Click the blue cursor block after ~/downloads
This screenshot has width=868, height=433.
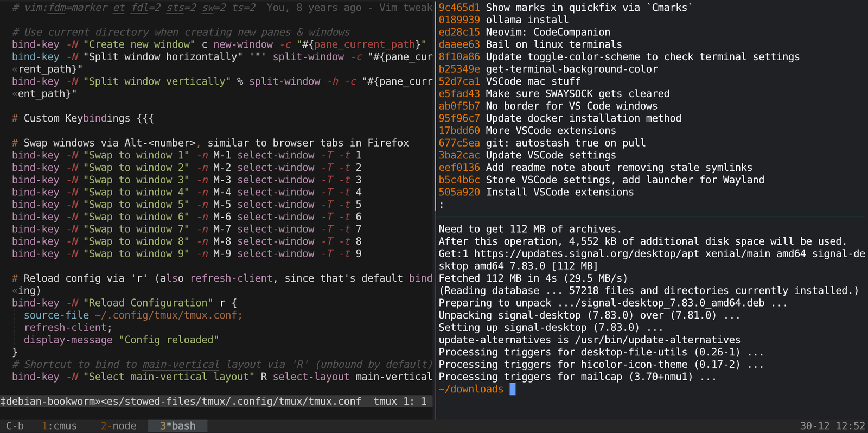[513, 389]
